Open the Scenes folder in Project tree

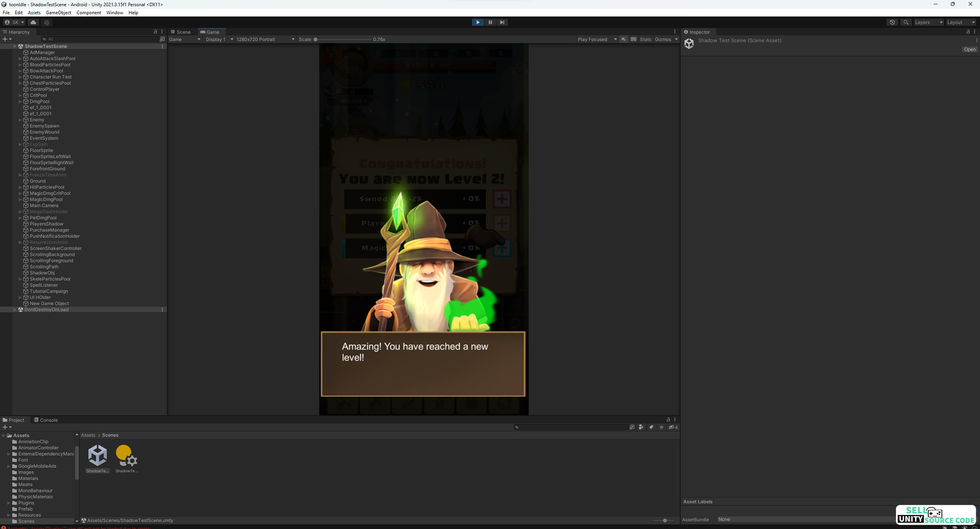click(26, 521)
